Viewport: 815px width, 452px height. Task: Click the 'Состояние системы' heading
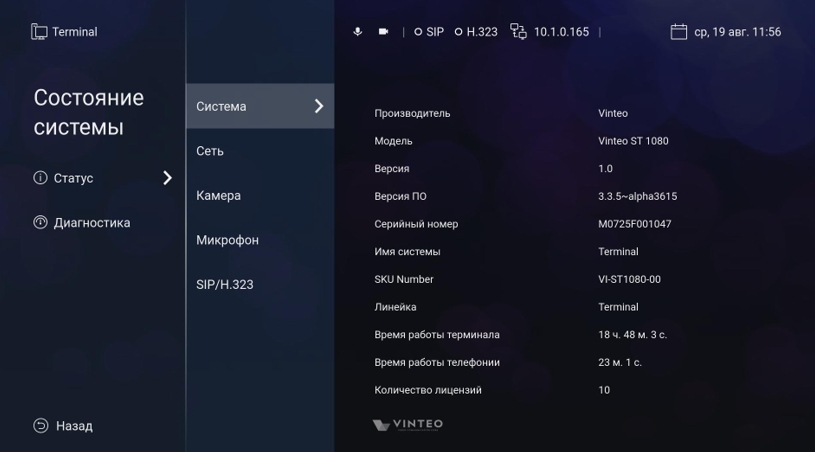(89, 112)
